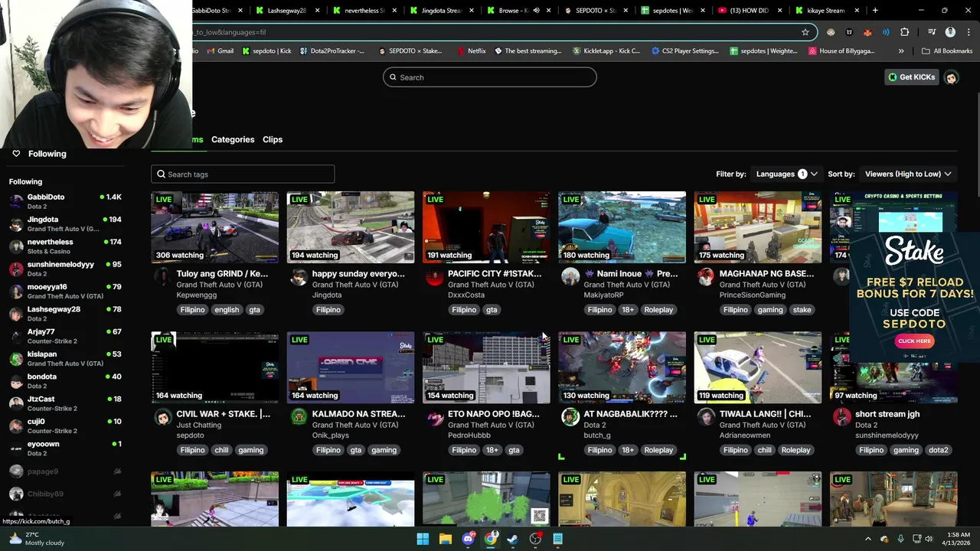Switch to the Categories tab
Image resolution: width=980 pixels, height=551 pixels.
coord(233,139)
